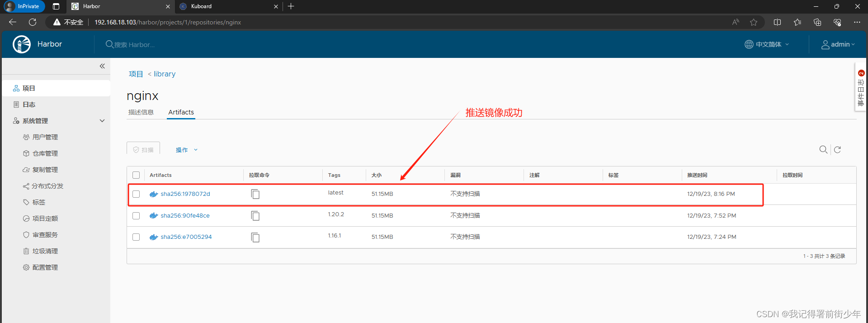This screenshot has width=868, height=323.
Task: Switch to the 描述信息 tab
Action: pyautogui.click(x=141, y=112)
